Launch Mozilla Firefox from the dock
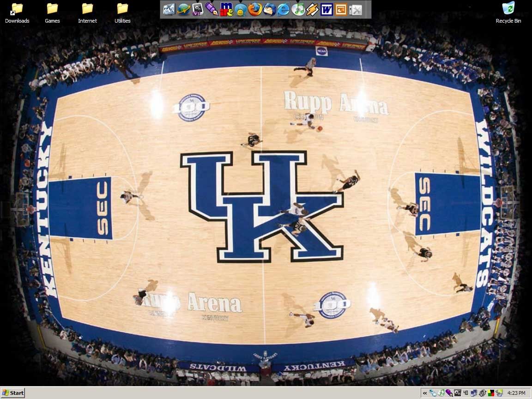The height and width of the screenshot is (399, 532). 254,9
